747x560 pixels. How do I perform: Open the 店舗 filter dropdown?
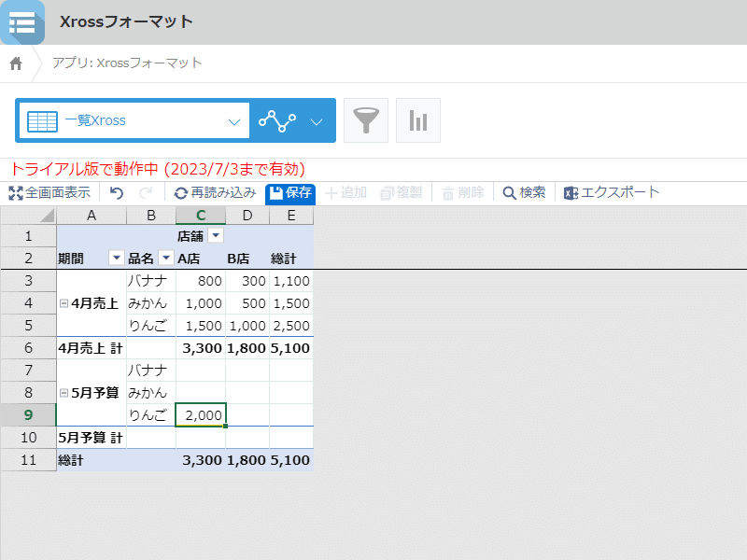pyautogui.click(x=216, y=236)
